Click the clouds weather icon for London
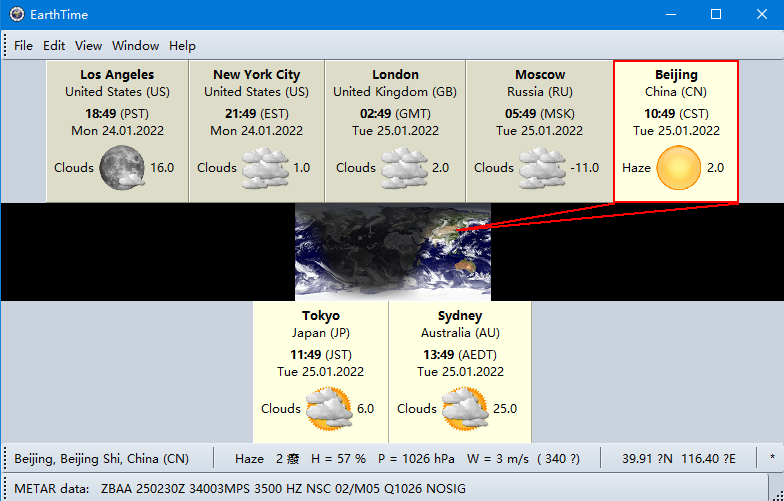This screenshot has height=501, width=784. tap(404, 168)
